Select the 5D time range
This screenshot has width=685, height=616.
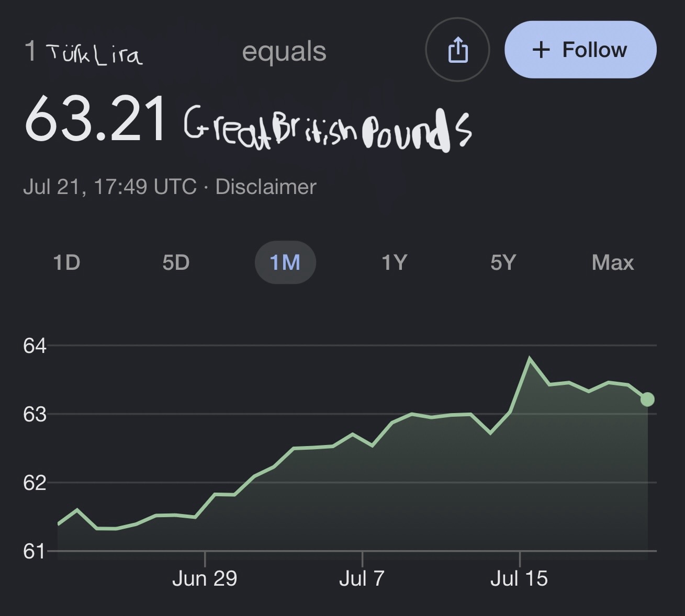pyautogui.click(x=176, y=262)
